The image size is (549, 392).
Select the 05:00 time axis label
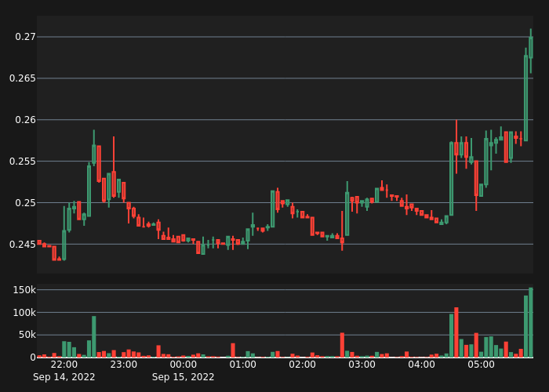(481, 365)
